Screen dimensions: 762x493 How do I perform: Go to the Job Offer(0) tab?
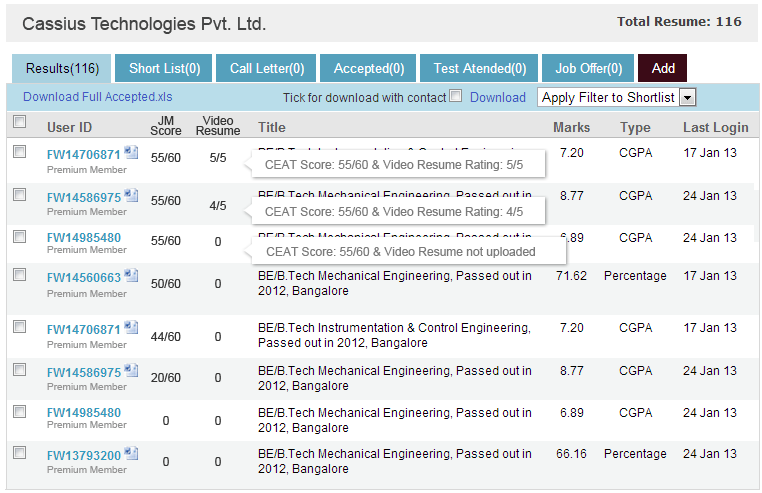tap(588, 68)
